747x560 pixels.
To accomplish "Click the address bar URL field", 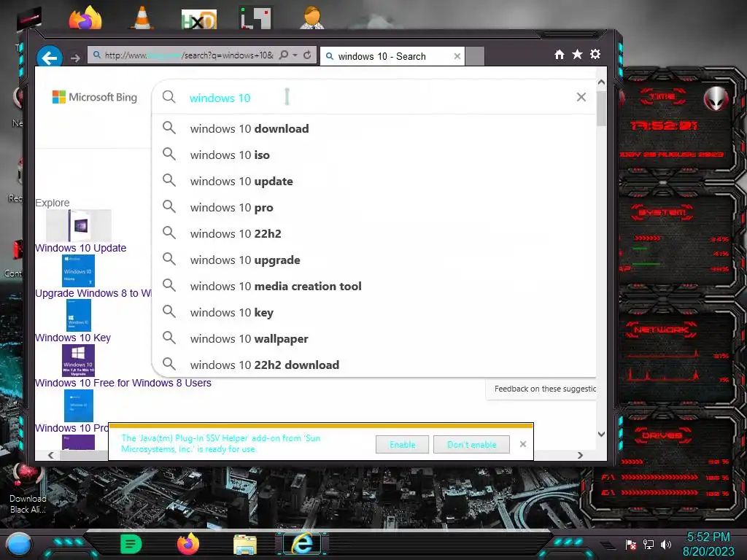I will [188, 55].
